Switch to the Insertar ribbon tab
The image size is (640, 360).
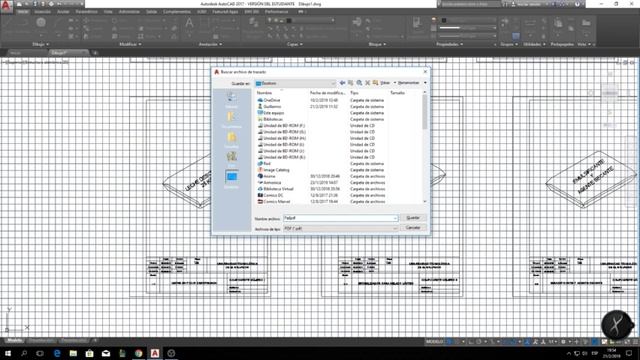click(x=42, y=12)
